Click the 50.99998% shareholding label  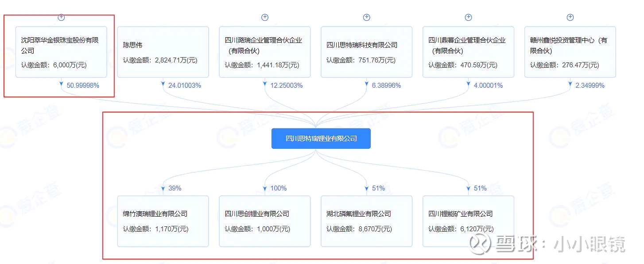(84, 85)
